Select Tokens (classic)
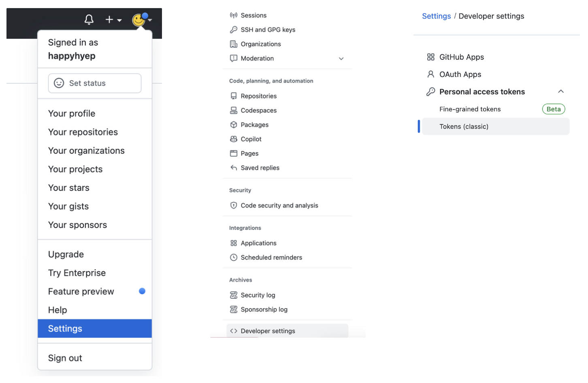The width and height of the screenshot is (588, 383). pyautogui.click(x=496, y=126)
